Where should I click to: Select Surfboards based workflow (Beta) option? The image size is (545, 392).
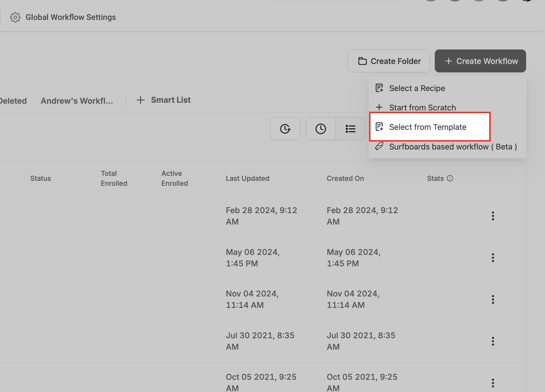coord(453,147)
